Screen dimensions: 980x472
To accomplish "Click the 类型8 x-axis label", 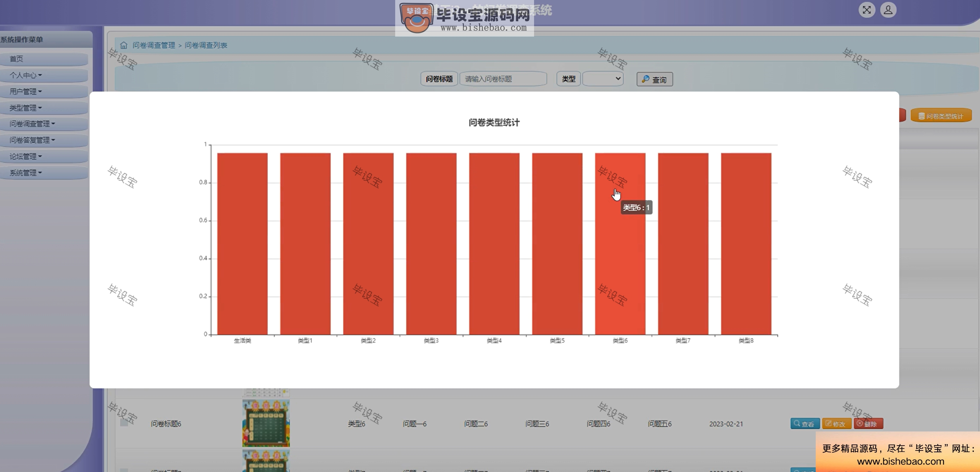I will (x=746, y=341).
